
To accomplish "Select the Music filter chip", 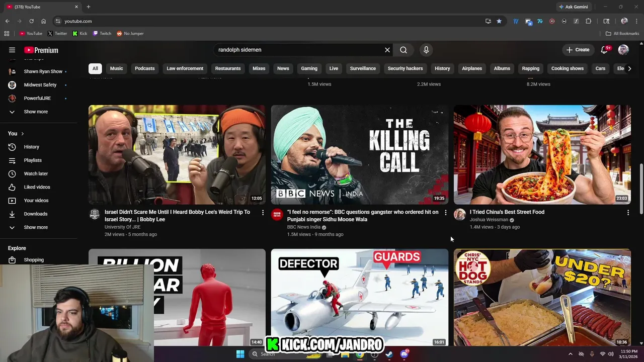I will (x=116, y=68).
